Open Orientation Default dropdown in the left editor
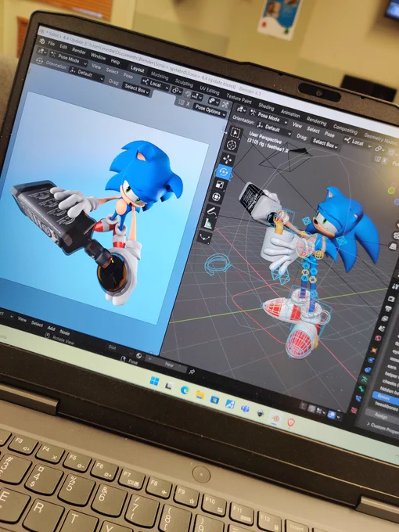This screenshot has height=532, width=399. [x=86, y=74]
